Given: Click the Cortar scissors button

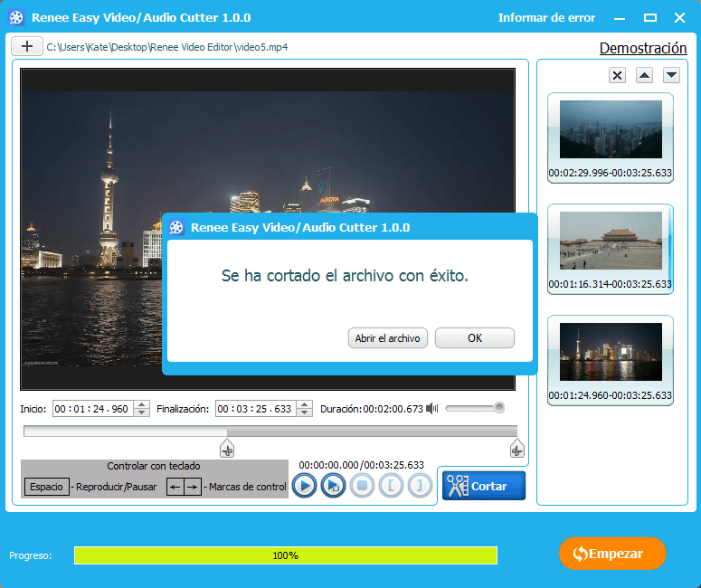Looking at the screenshot, I should tap(484, 486).
